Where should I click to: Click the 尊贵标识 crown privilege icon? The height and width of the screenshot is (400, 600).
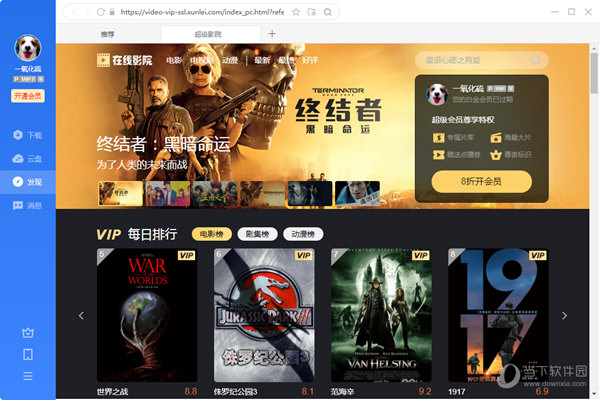[x=496, y=155]
